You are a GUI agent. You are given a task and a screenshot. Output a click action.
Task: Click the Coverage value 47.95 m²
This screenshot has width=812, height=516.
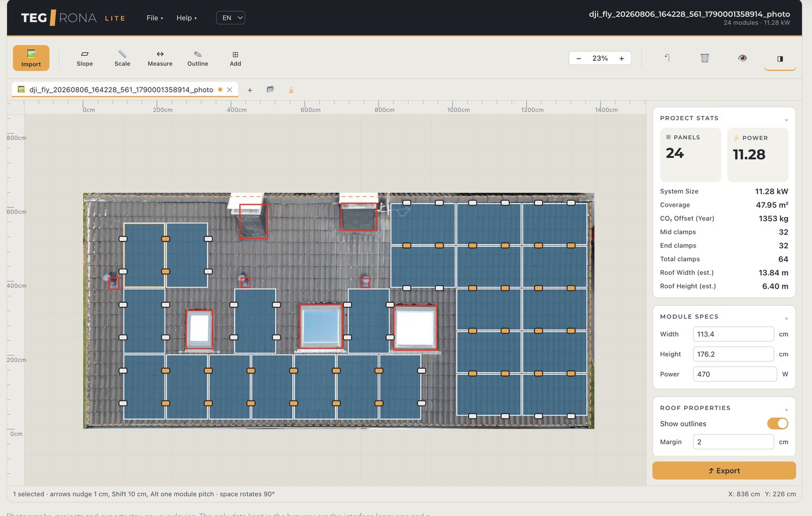(772, 205)
